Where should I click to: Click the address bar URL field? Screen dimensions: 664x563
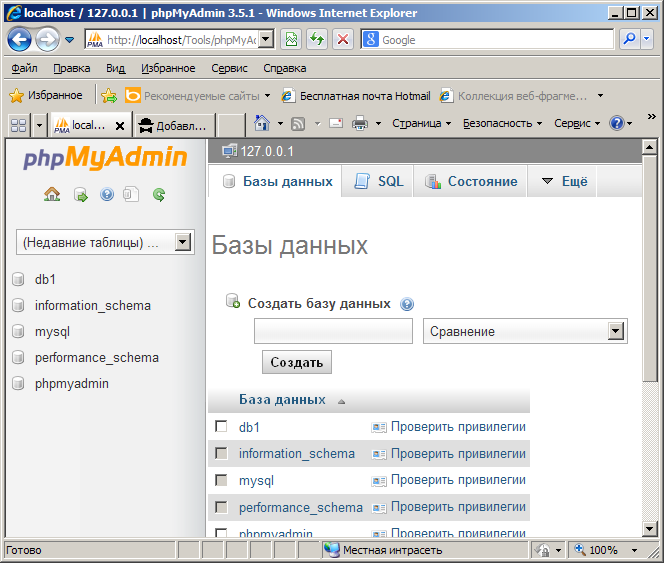tap(181, 40)
